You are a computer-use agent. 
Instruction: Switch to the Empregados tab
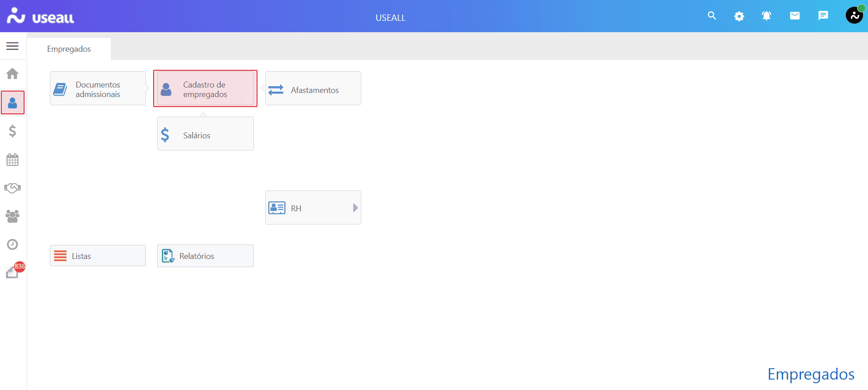pos(69,49)
